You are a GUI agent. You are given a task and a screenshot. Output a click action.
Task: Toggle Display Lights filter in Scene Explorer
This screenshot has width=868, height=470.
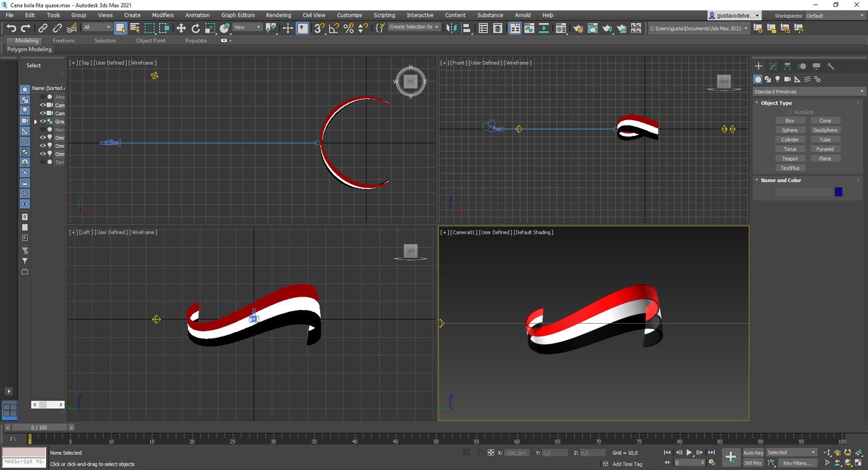pyautogui.click(x=24, y=110)
